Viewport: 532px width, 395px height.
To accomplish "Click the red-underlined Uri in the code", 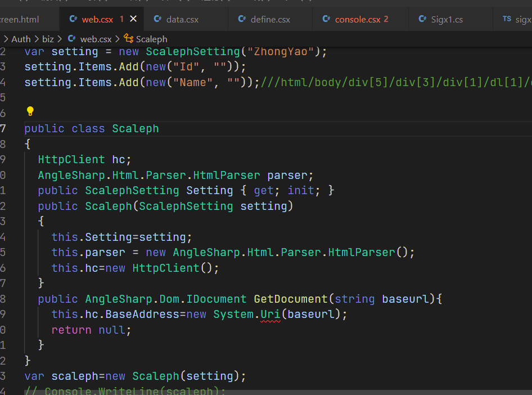I will point(270,314).
